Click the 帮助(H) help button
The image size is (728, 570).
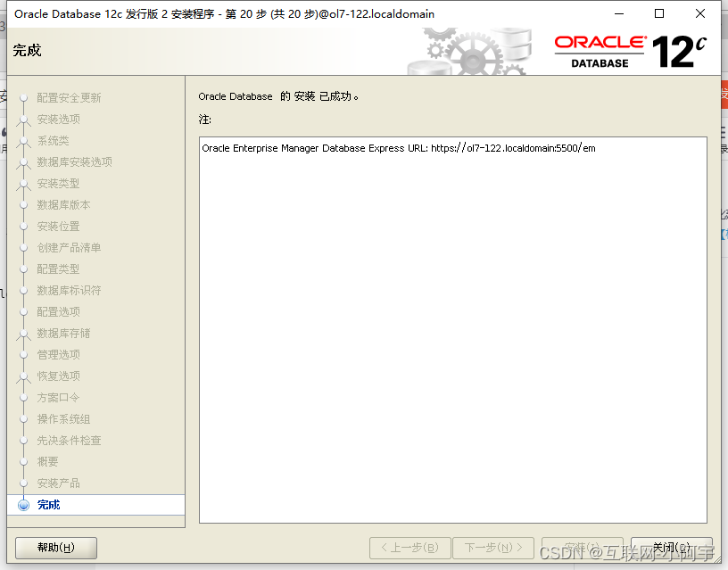pyautogui.click(x=56, y=548)
